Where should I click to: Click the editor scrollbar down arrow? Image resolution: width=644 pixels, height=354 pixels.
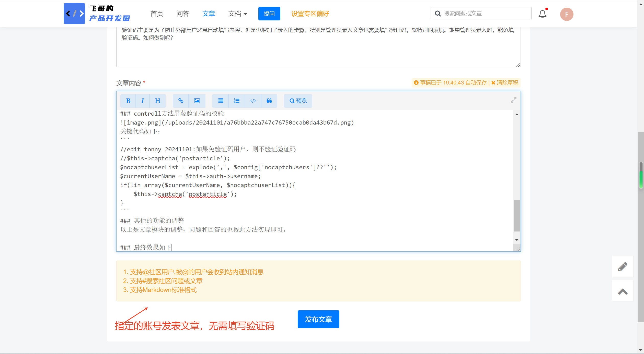click(x=517, y=240)
